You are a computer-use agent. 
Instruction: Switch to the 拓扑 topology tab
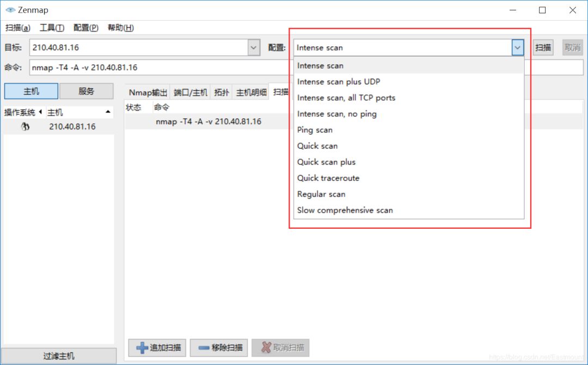pyautogui.click(x=221, y=92)
